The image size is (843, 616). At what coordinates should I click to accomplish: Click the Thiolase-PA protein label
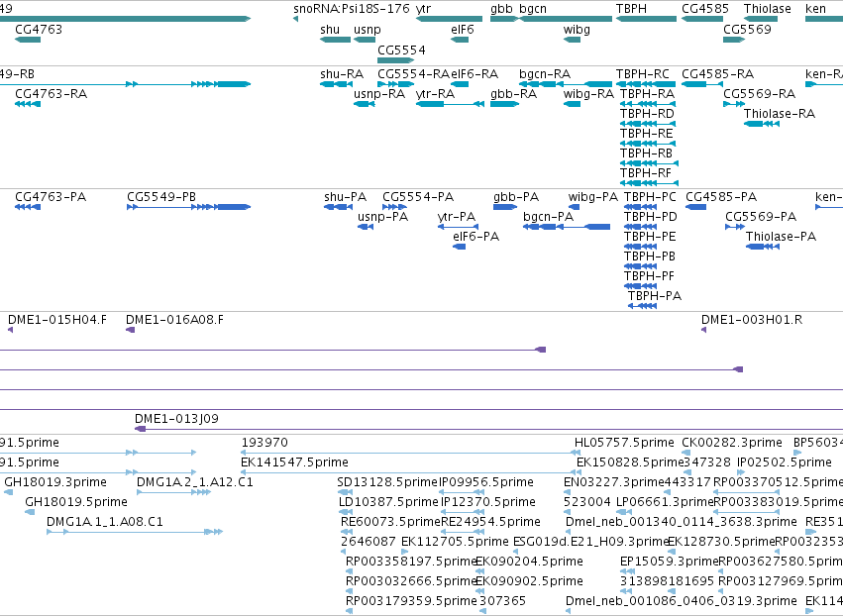click(781, 237)
